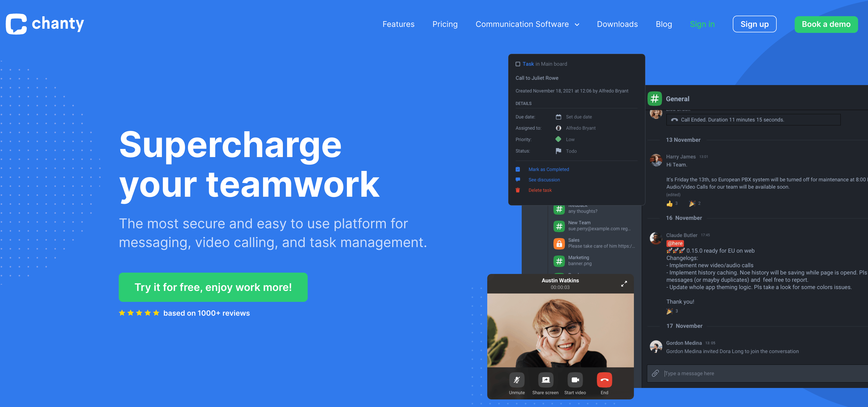Click the attachment paperclip icon
Viewport: 868px width, 407px height.
click(655, 373)
